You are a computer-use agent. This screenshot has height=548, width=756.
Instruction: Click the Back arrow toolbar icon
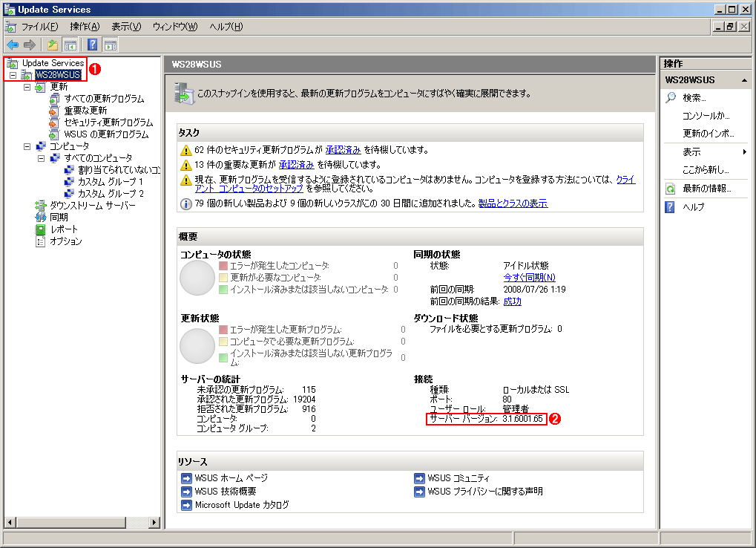(13, 45)
